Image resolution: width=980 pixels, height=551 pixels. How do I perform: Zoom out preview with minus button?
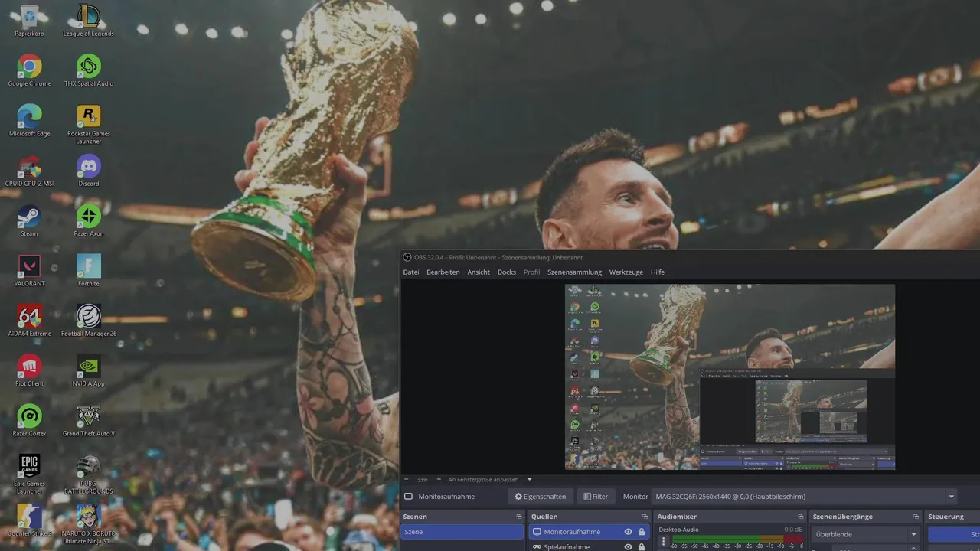pos(407,480)
